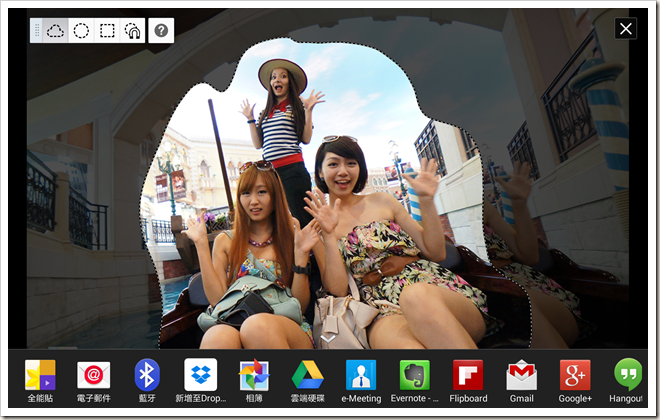This screenshot has height=420, width=660.
Task: Save to 雲端硬碟 Google Drive
Action: (x=308, y=380)
